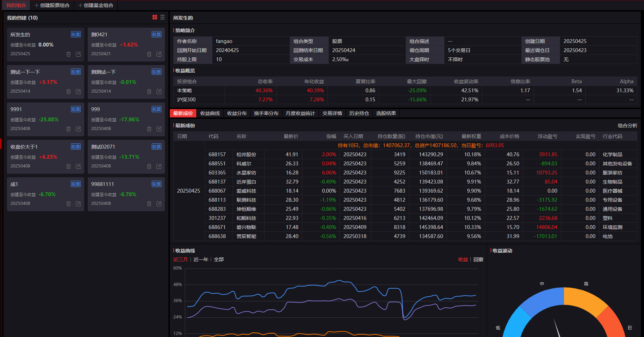Switch to grid view of portfolios
644x337 pixels.
[155, 17]
